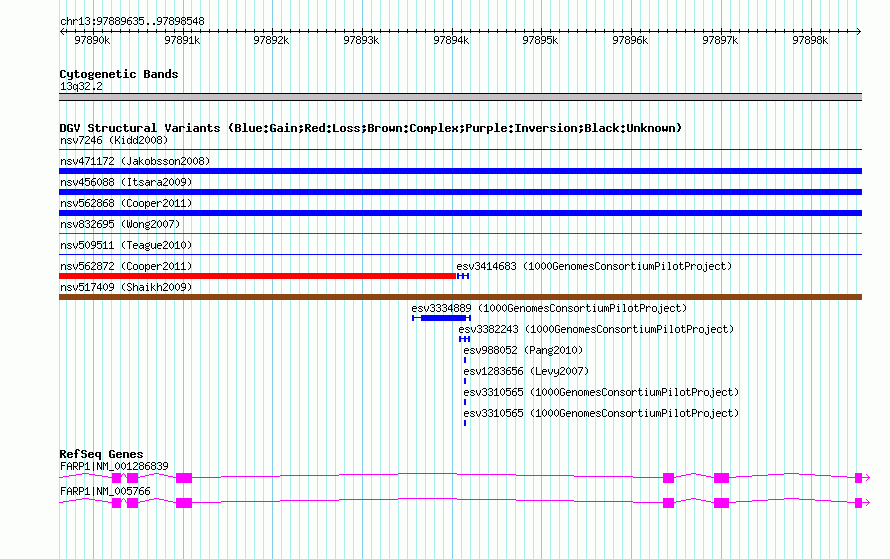Image resolution: width=890 pixels, height=559 pixels.
Task: Select the RefSeq Genes track title
Action: point(101,454)
